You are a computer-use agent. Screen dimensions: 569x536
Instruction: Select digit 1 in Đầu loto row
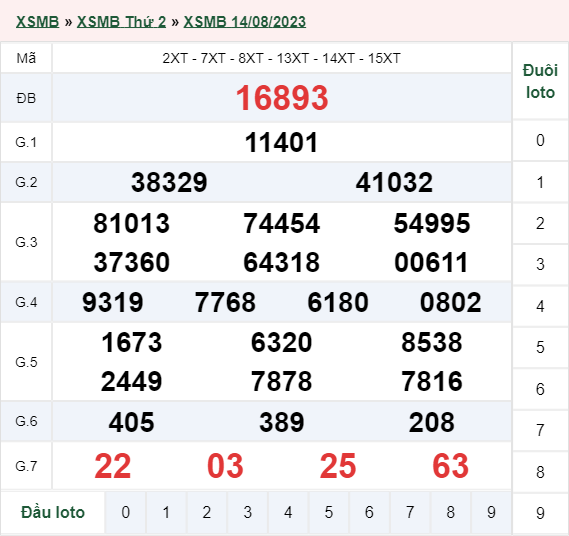pyautogui.click(x=166, y=512)
